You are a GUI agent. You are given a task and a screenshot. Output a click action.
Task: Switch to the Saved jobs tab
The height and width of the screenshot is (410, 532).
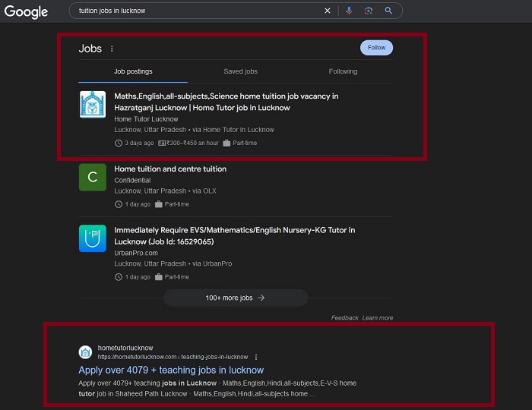pos(241,71)
